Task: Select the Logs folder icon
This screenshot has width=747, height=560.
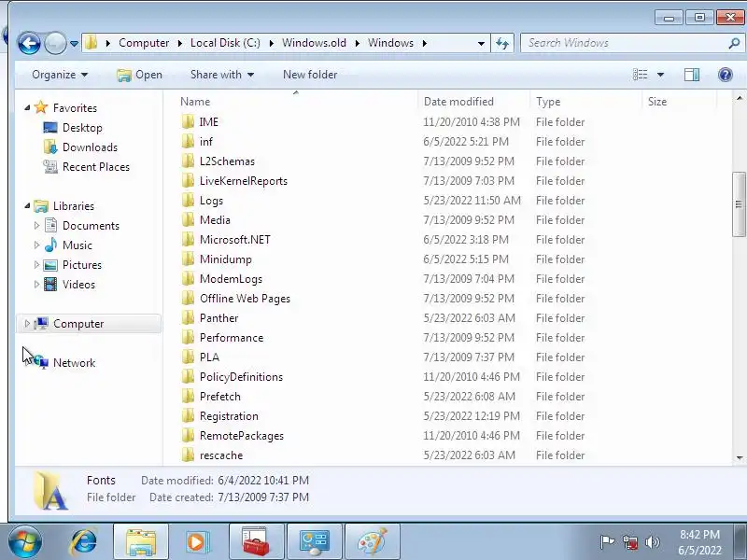Action: (189, 201)
